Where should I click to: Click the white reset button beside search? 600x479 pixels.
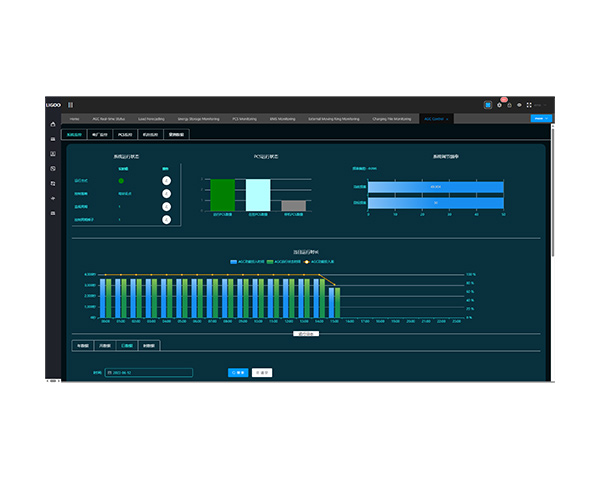tap(261, 372)
